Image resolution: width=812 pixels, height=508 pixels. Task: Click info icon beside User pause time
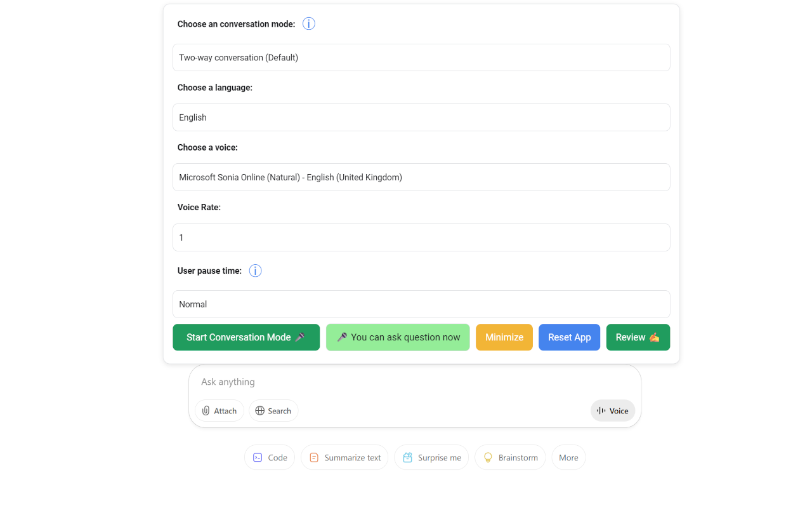point(255,271)
